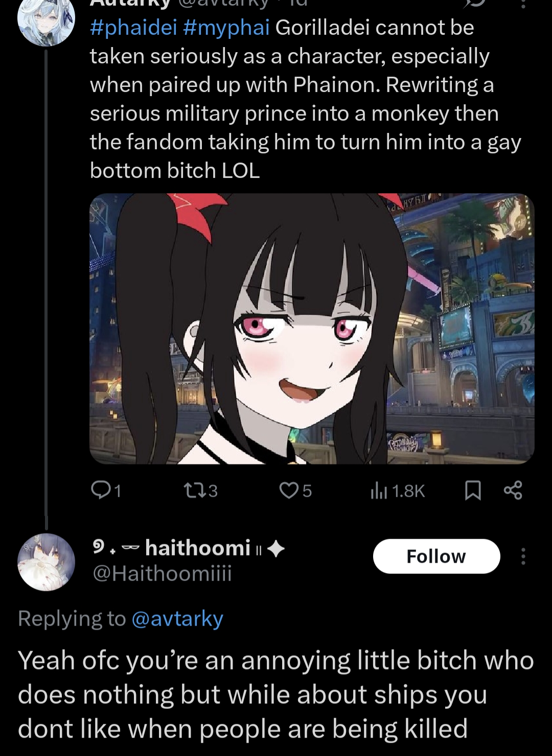Open the @Haithoomiiii handle
Viewport: 552px width, 756px height.
[162, 574]
